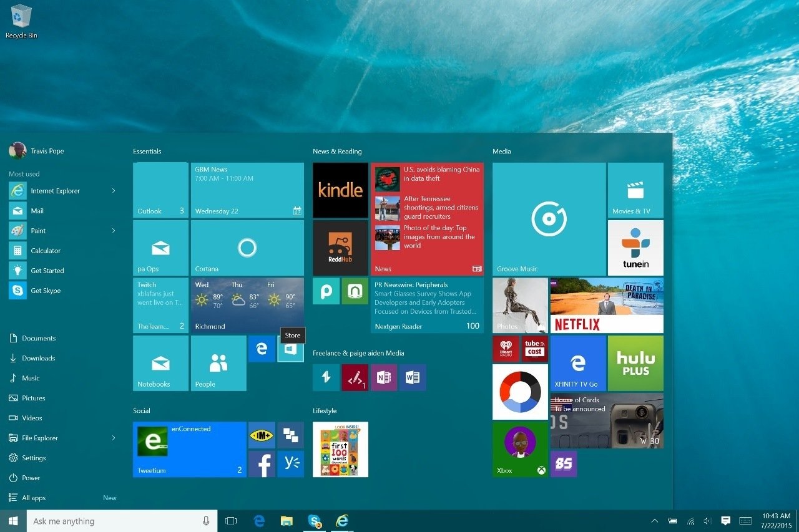Open the IM+ tile
This screenshot has height=532, width=799.
coord(262,435)
